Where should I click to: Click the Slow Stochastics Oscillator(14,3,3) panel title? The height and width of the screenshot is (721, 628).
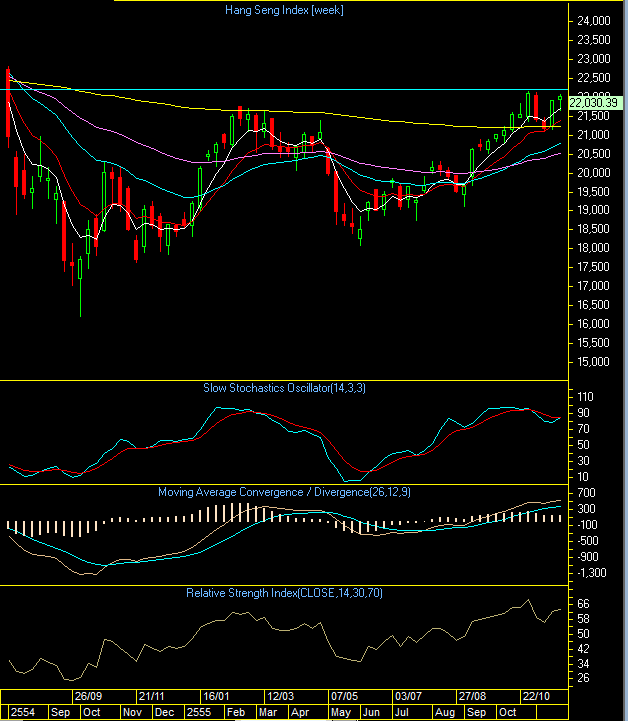pos(284,387)
